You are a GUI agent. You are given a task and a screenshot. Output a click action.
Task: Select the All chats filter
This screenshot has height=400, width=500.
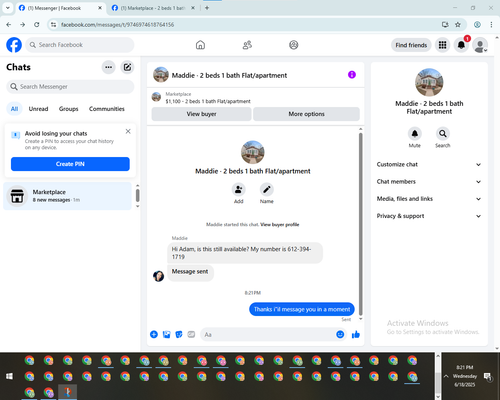14,109
